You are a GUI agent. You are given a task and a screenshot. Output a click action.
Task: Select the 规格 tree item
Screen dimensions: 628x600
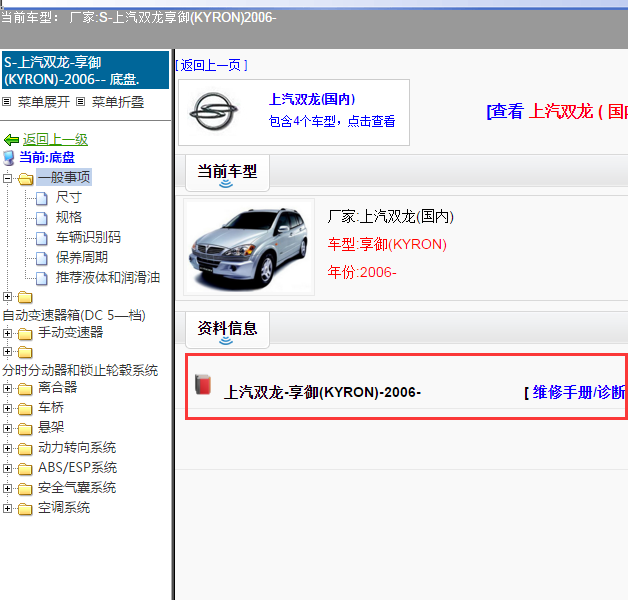68,217
